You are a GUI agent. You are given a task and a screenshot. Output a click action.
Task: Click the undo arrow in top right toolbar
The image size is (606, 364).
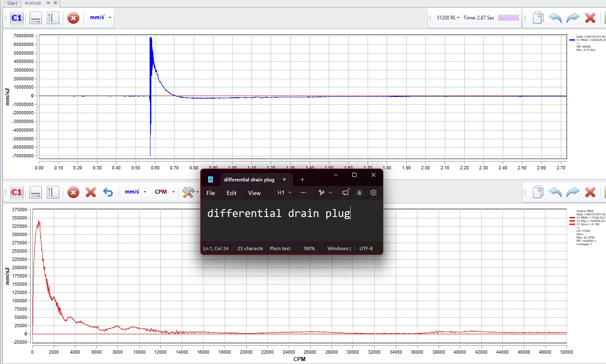click(555, 18)
